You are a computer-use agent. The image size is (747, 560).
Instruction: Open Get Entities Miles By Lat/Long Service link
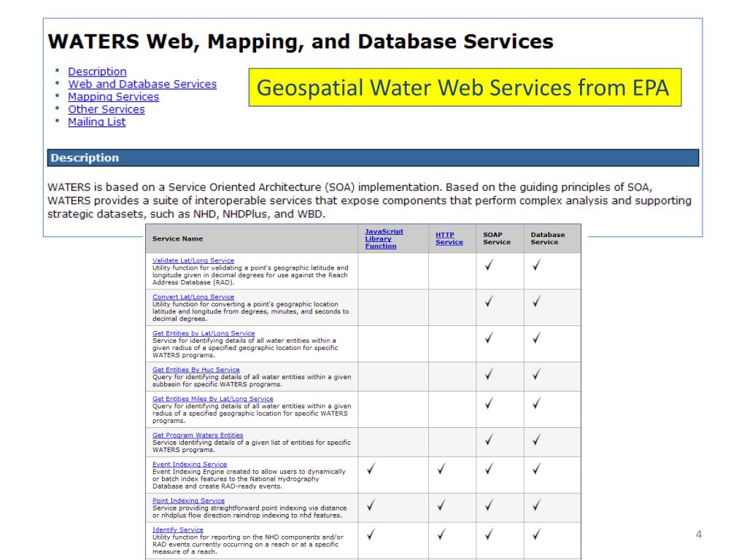click(x=212, y=399)
